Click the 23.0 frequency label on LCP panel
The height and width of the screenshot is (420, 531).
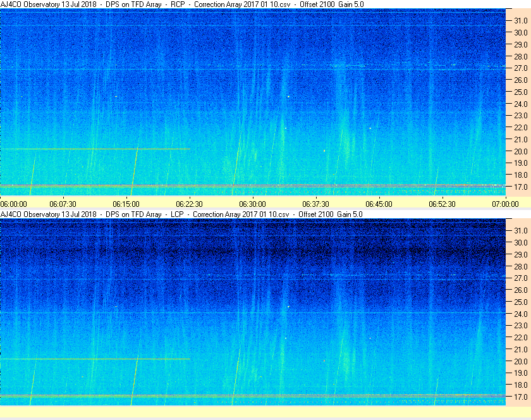click(521, 325)
